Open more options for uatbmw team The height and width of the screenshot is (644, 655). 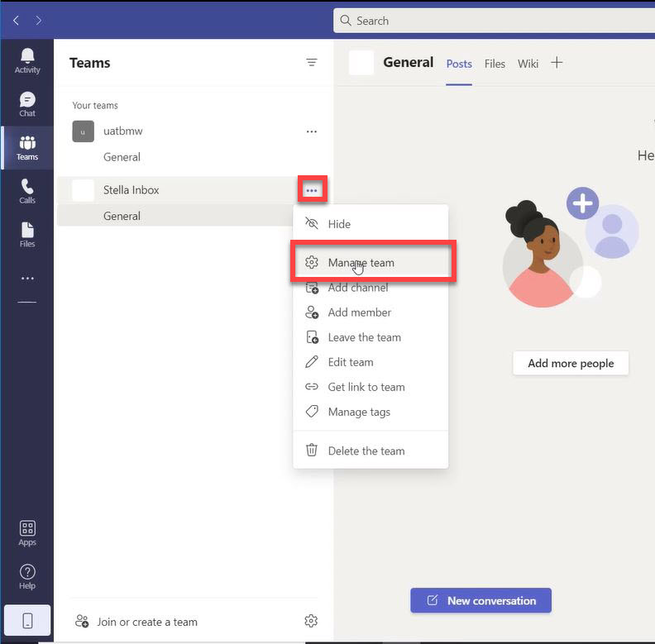coord(312,131)
